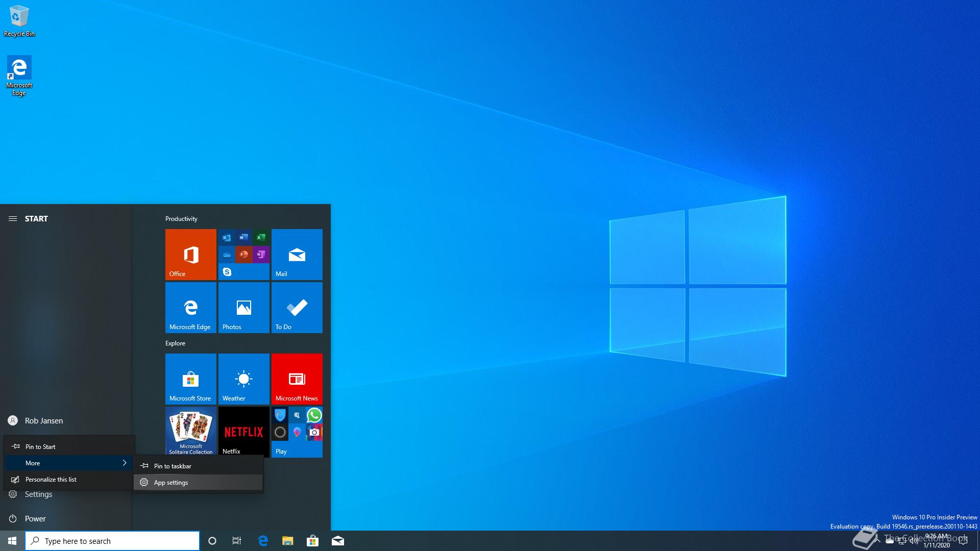Open Cortana from the taskbar

point(212,541)
